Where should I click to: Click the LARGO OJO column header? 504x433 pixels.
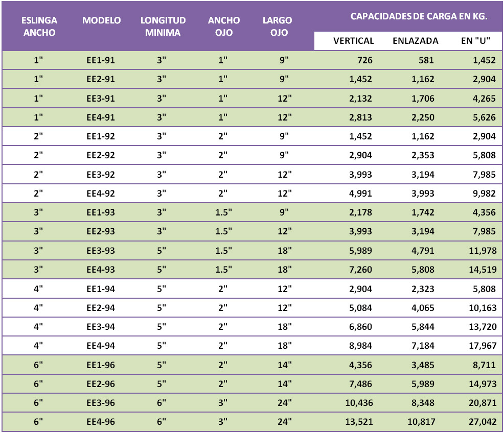277,27
